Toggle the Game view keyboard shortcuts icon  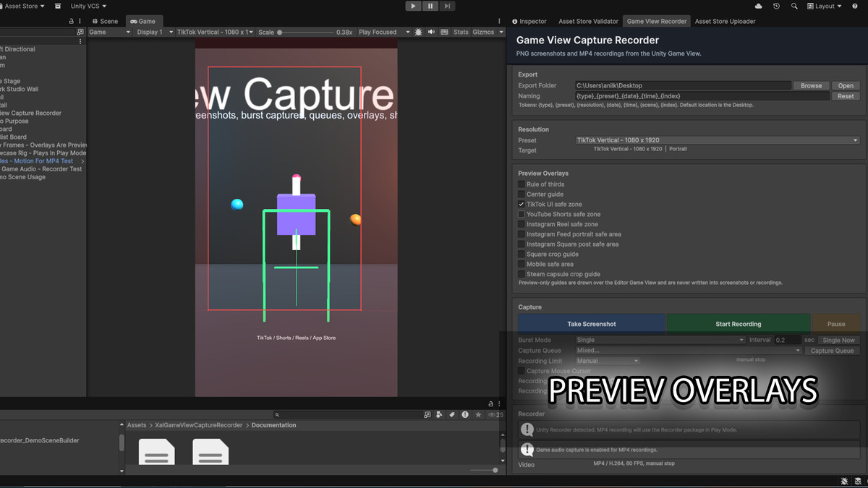(444, 32)
